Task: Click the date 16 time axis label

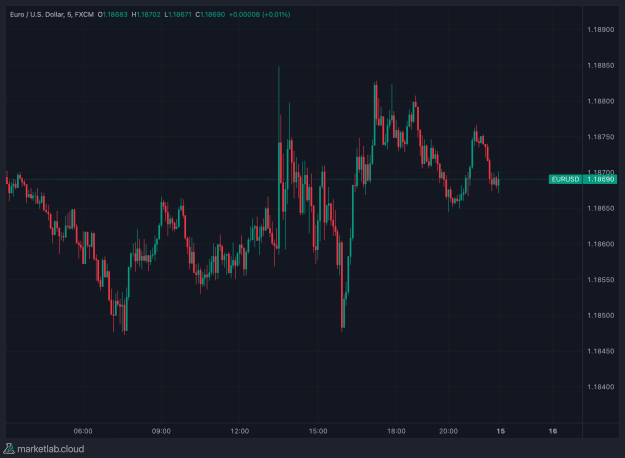Action: point(553,431)
